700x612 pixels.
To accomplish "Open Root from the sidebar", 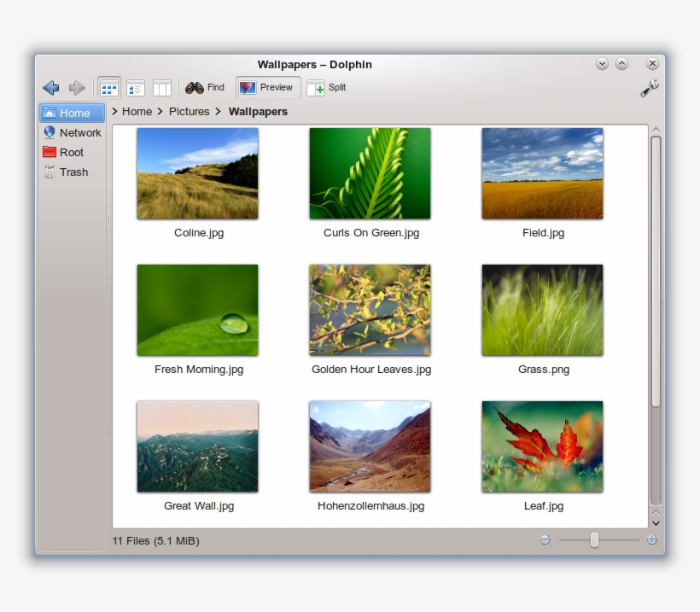I will point(72,152).
